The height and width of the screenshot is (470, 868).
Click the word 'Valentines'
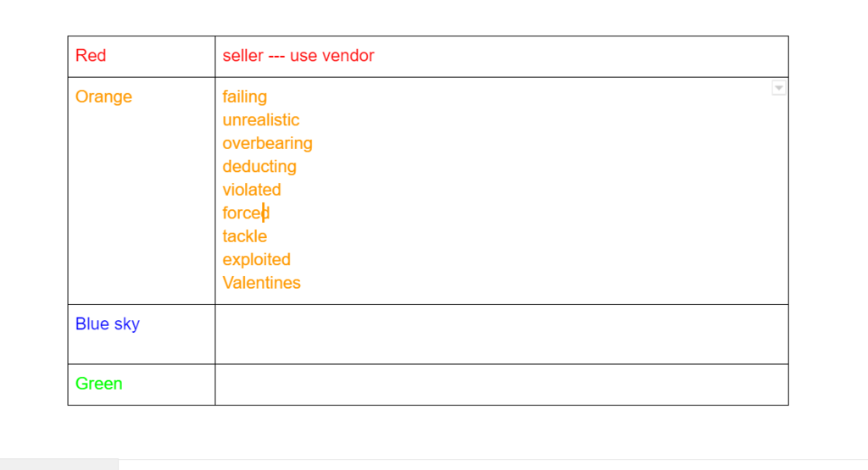click(261, 283)
